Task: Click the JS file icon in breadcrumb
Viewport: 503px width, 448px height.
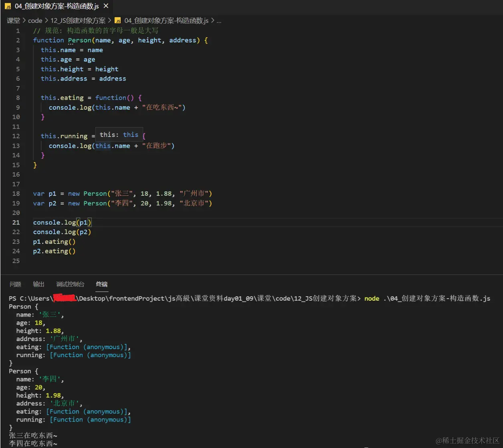Action: click(118, 20)
